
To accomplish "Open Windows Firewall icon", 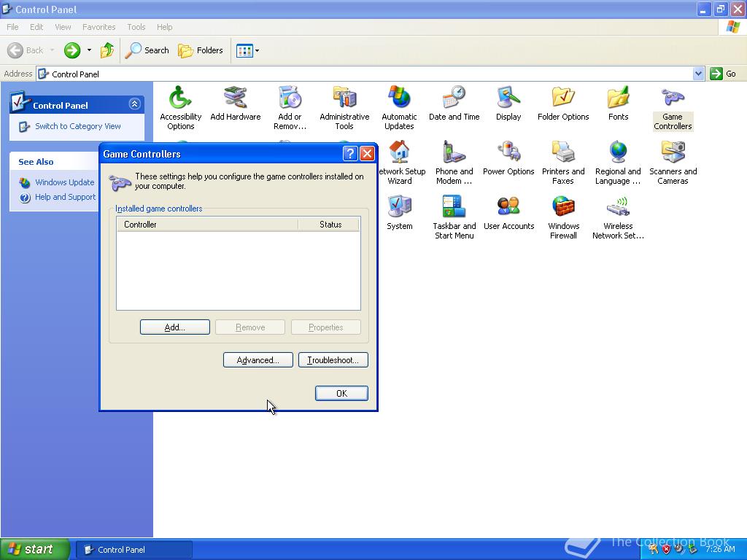I will 563,217.
